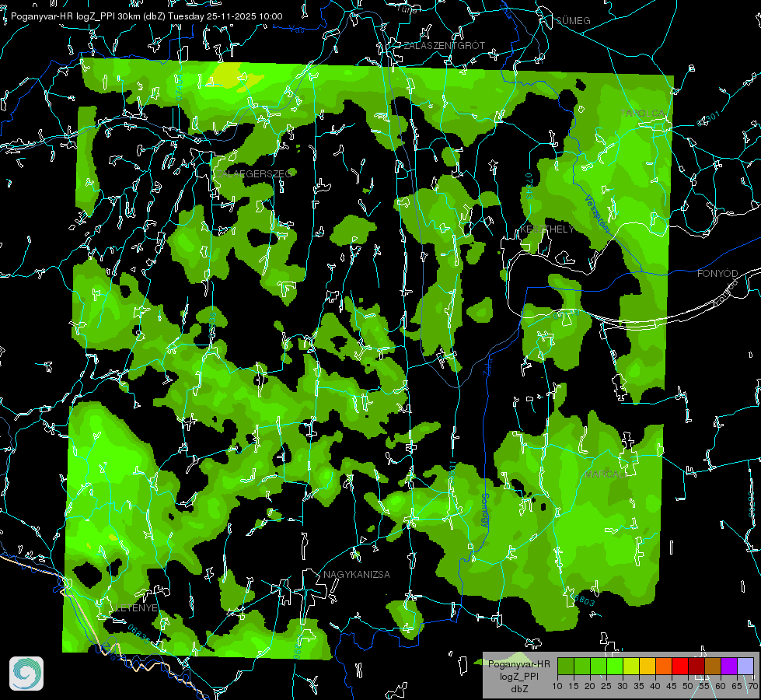Select the 60 dBZ purple legend swatch
Image resolution: width=761 pixels, height=700 pixels.
[729, 666]
